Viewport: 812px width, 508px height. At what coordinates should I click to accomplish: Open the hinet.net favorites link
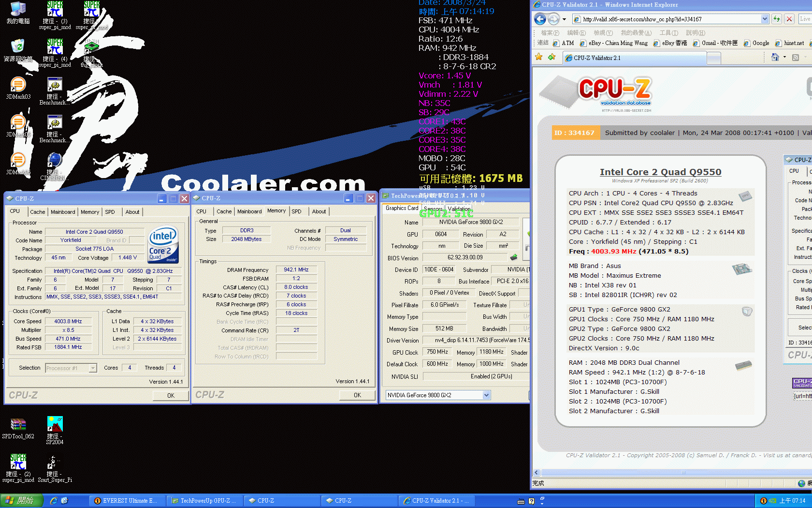click(x=790, y=43)
